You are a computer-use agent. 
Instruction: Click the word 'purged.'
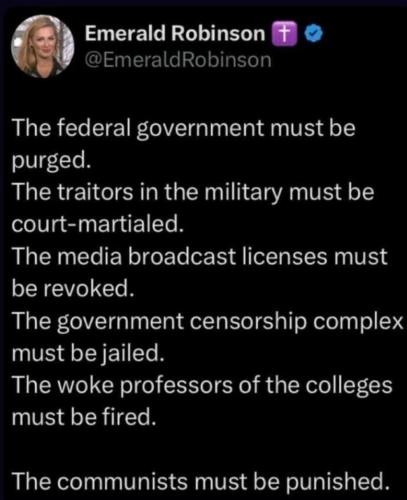[52, 162]
